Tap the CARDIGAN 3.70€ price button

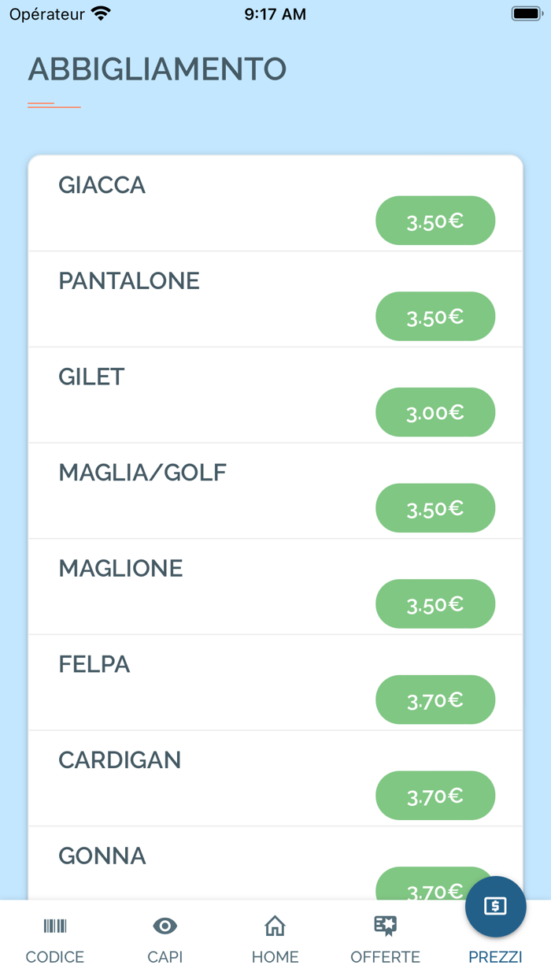435,796
